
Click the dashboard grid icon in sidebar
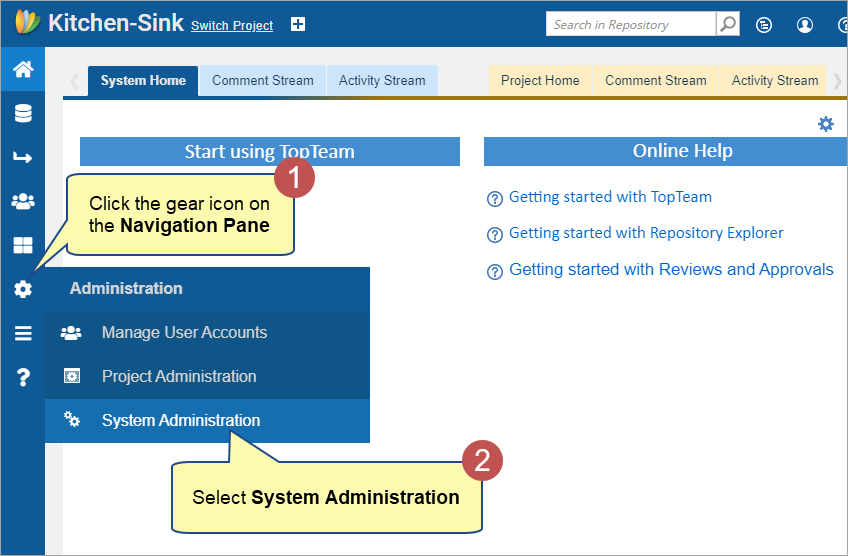pyautogui.click(x=23, y=245)
